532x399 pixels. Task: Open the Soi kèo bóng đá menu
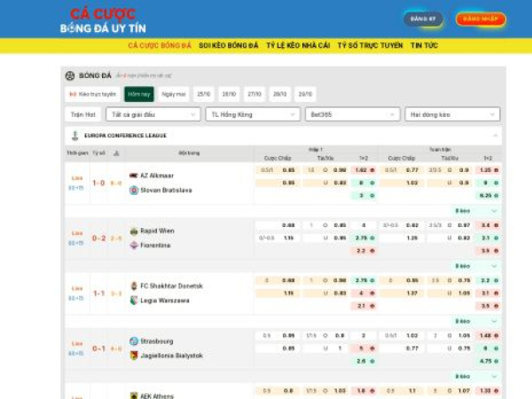[229, 45]
